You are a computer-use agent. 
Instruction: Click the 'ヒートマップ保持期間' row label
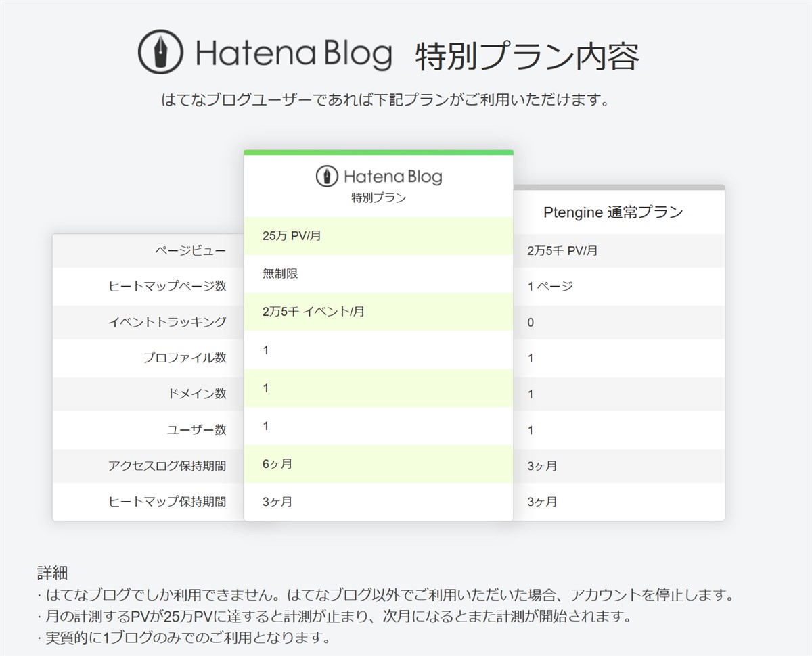tap(167, 502)
